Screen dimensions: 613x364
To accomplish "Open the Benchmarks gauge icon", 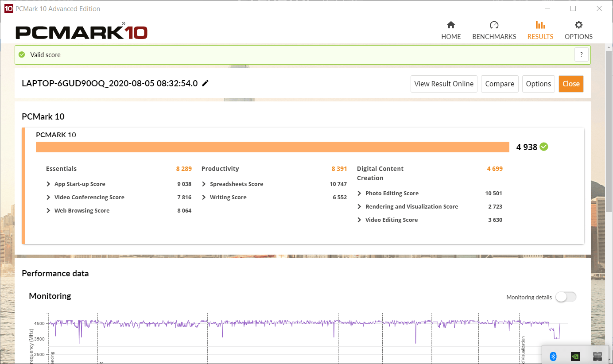I will [x=494, y=25].
